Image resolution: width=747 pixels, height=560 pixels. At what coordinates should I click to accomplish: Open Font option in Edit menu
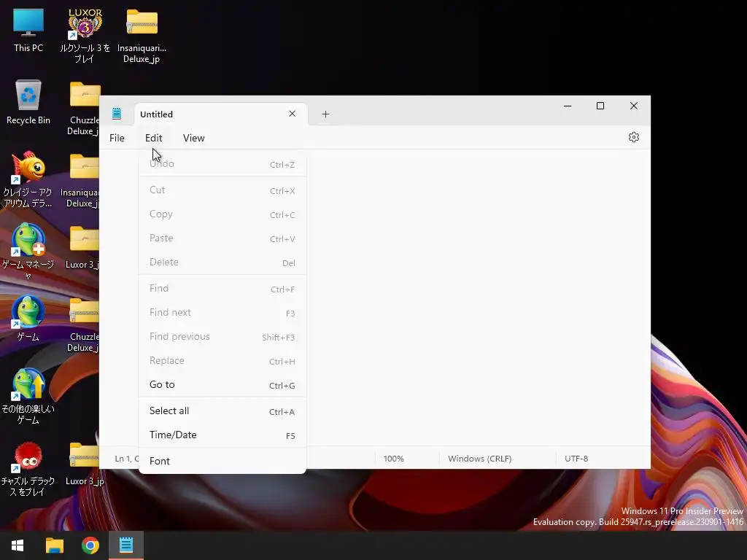coord(222,462)
